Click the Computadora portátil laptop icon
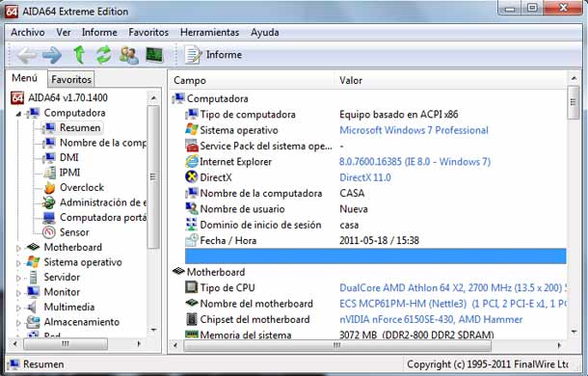The image size is (588, 376). (49, 217)
